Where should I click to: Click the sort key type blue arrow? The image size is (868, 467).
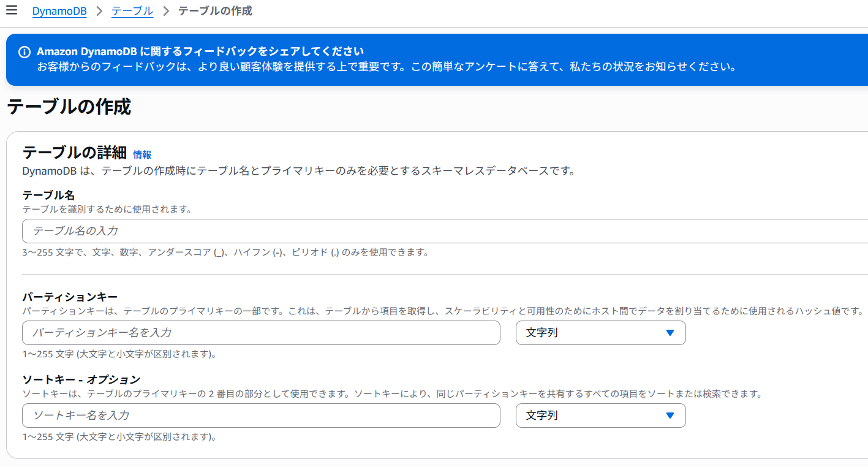click(x=670, y=416)
